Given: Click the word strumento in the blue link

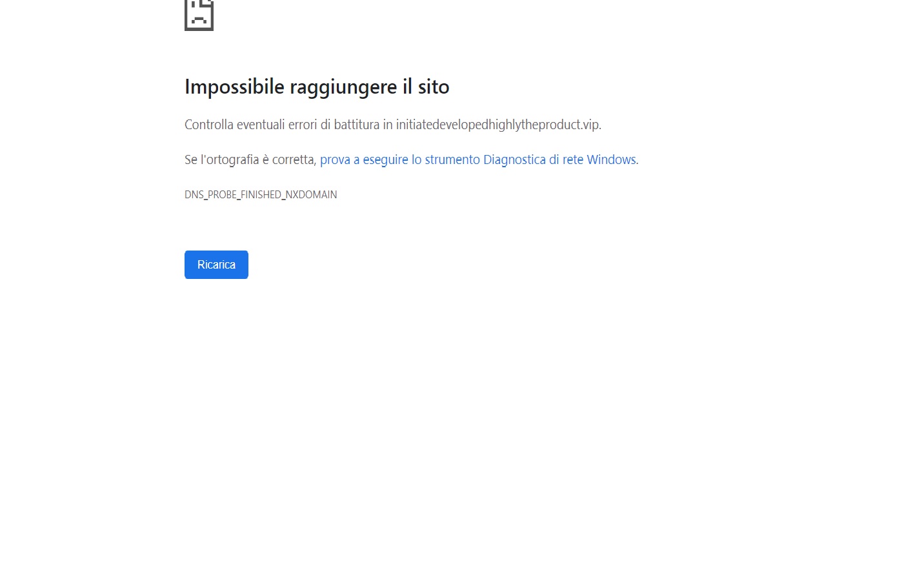Looking at the screenshot, I should pyautogui.click(x=452, y=159).
